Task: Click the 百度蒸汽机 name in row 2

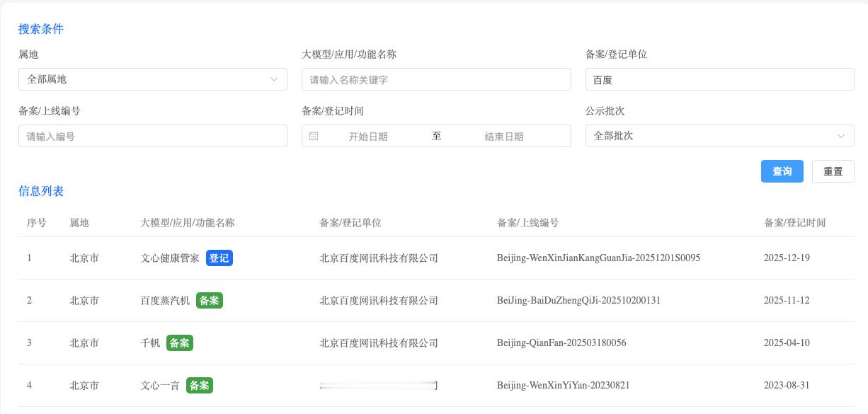Action: [x=165, y=301]
